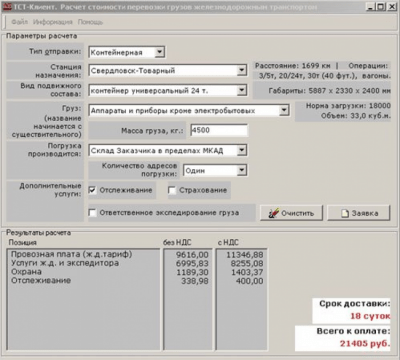Screen dimensions: 400x360
Task: Select the Провозная плата (ж.д.тариф) row
Action: (x=83, y=254)
